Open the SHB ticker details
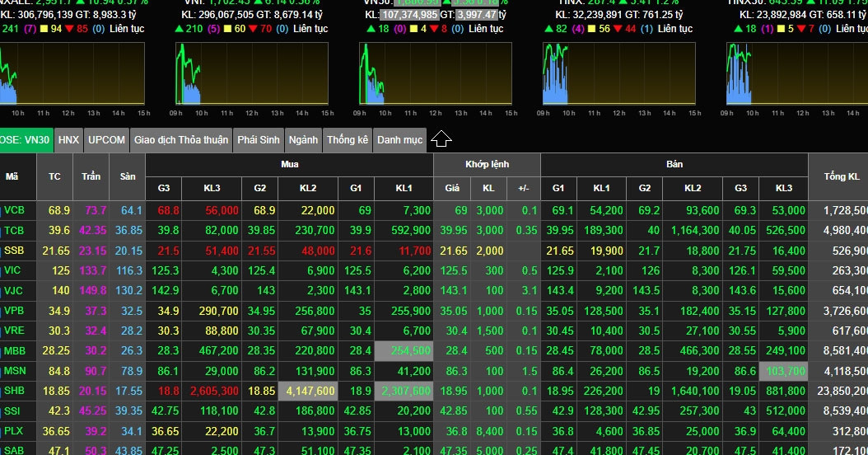The height and width of the screenshot is (455, 868). point(14,391)
